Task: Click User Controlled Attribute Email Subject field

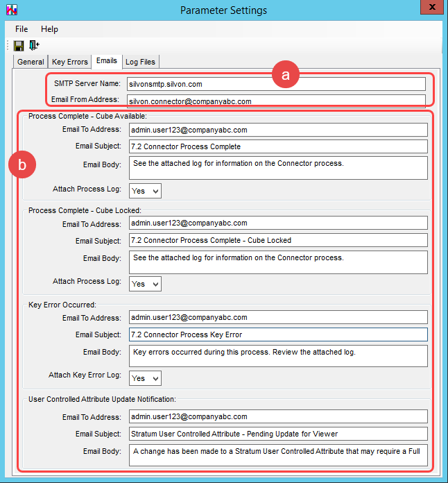Action: 278,434
